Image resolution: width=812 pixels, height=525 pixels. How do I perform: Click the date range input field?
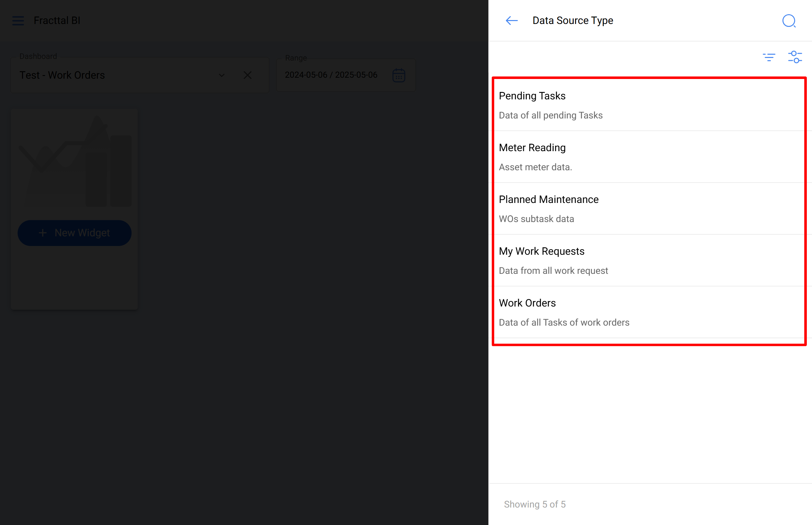(331, 75)
